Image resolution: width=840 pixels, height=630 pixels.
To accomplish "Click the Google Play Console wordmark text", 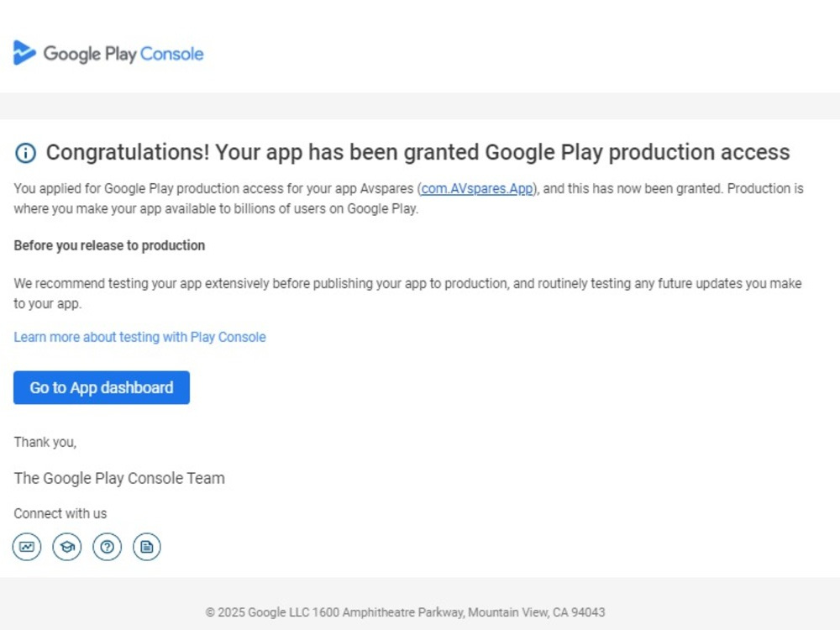I will [123, 54].
